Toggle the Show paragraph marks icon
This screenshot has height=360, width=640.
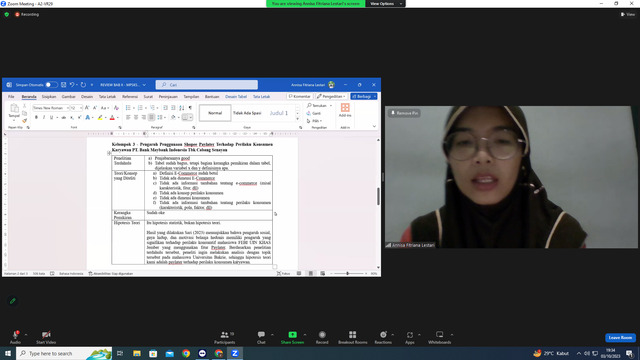[190, 108]
